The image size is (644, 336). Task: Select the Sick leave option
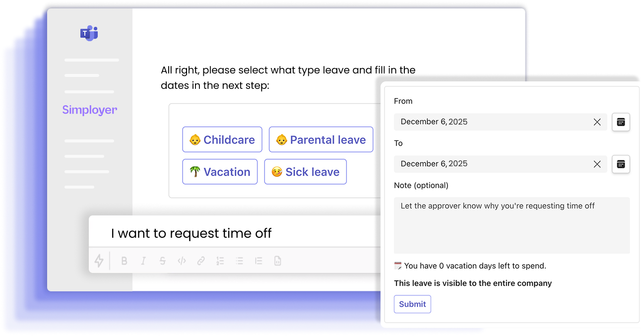(x=305, y=172)
